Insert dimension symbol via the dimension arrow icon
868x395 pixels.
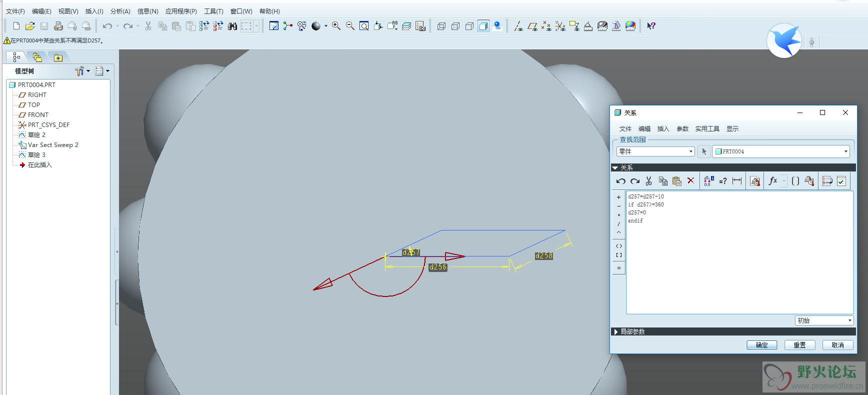pyautogui.click(x=737, y=181)
